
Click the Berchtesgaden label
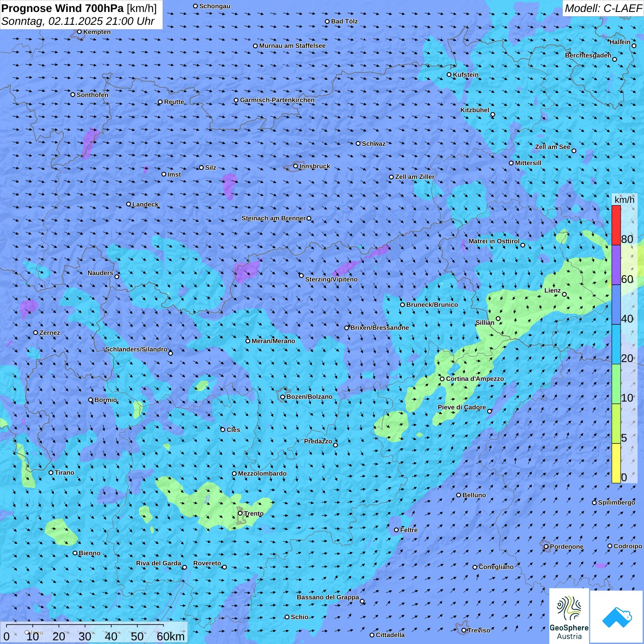pos(588,55)
